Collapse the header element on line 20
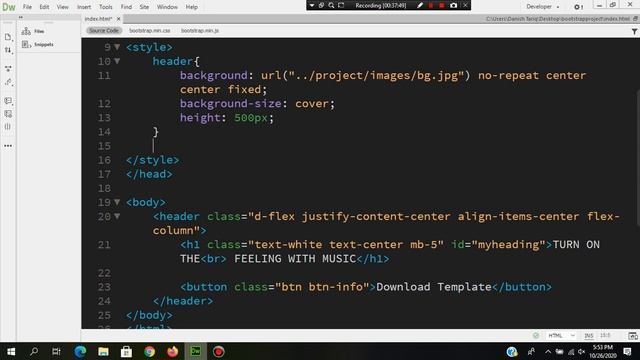 point(117,216)
